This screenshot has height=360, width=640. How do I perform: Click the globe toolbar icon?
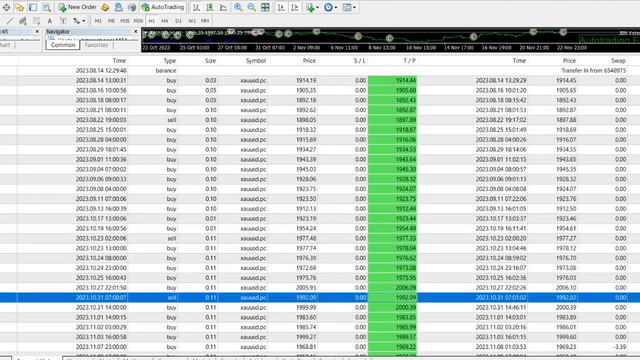(131, 7)
